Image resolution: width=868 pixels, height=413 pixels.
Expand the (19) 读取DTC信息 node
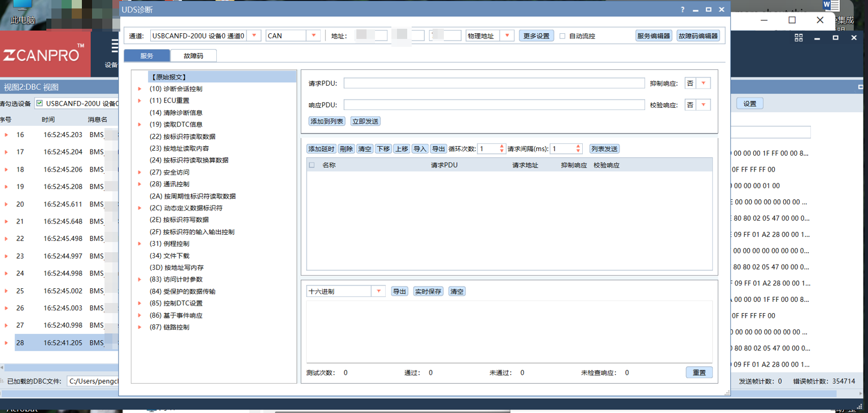tap(139, 124)
